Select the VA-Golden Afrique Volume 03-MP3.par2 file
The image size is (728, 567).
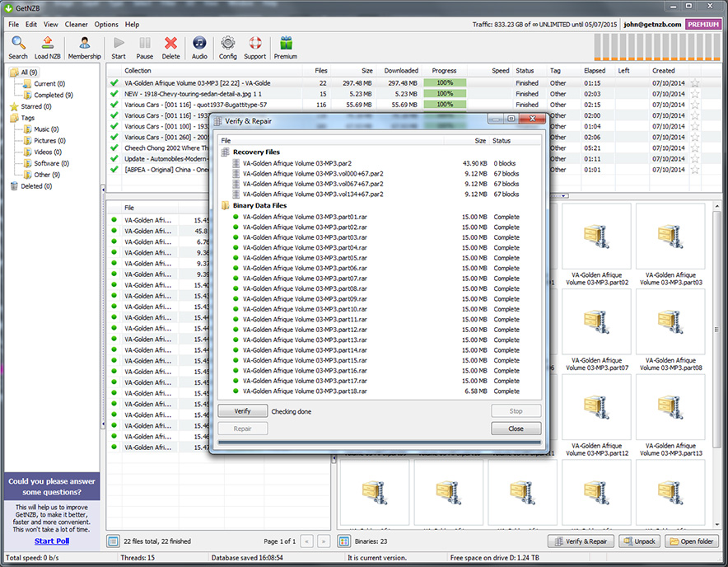click(297, 163)
